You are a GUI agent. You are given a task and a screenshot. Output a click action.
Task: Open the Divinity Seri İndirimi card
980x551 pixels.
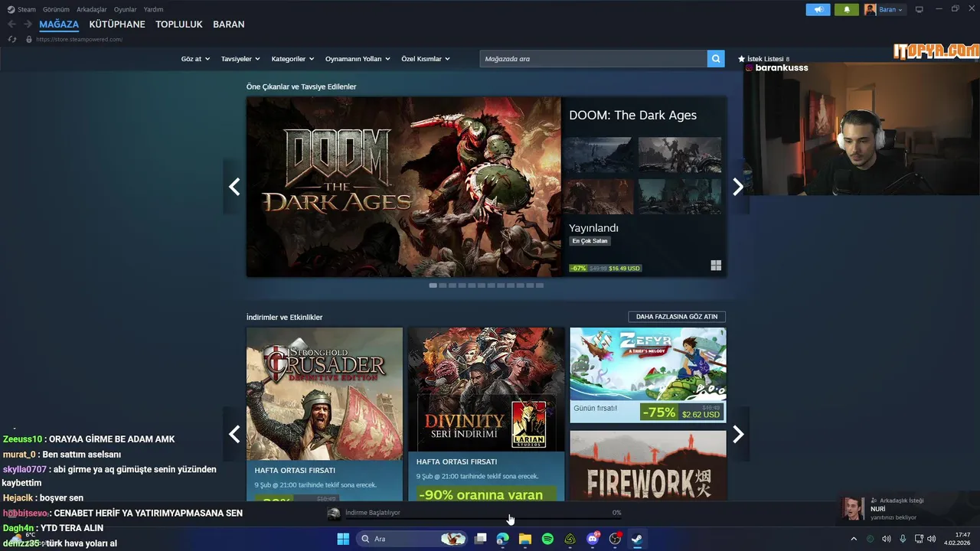[x=486, y=414]
